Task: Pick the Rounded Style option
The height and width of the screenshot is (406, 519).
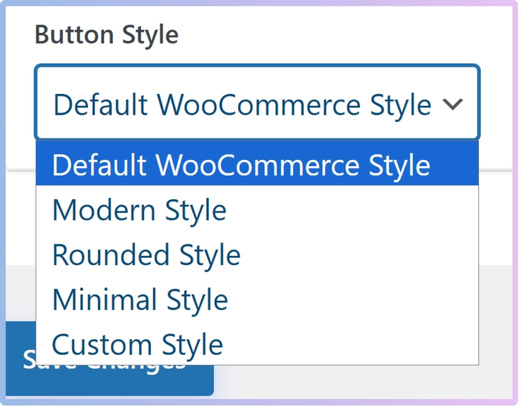Action: (257, 254)
